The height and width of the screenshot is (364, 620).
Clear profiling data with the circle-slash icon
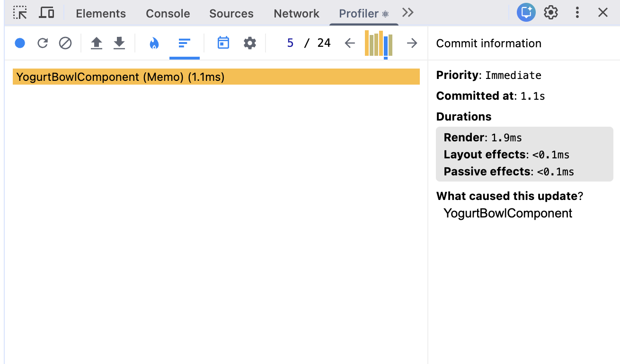click(x=65, y=43)
